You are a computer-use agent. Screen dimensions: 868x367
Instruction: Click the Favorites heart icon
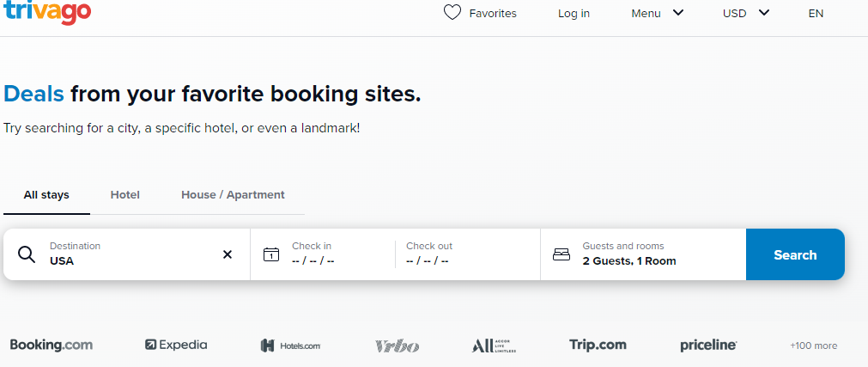click(452, 13)
